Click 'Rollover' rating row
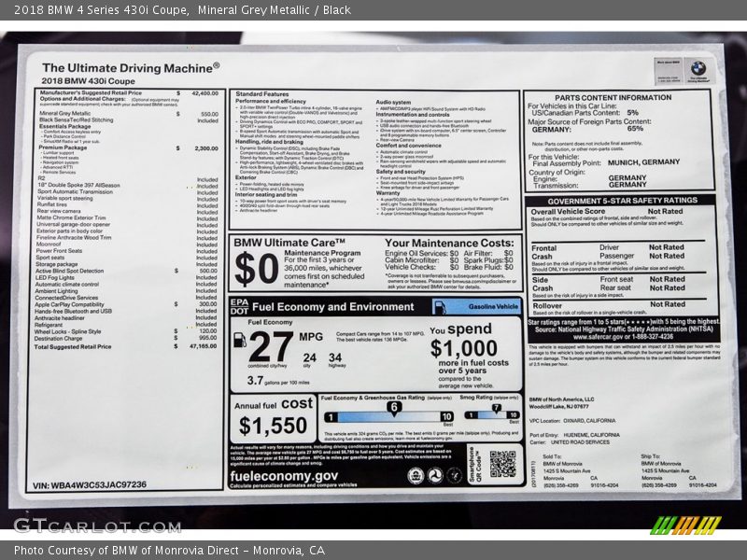Viewport: 747px width, 560px height. point(617,308)
